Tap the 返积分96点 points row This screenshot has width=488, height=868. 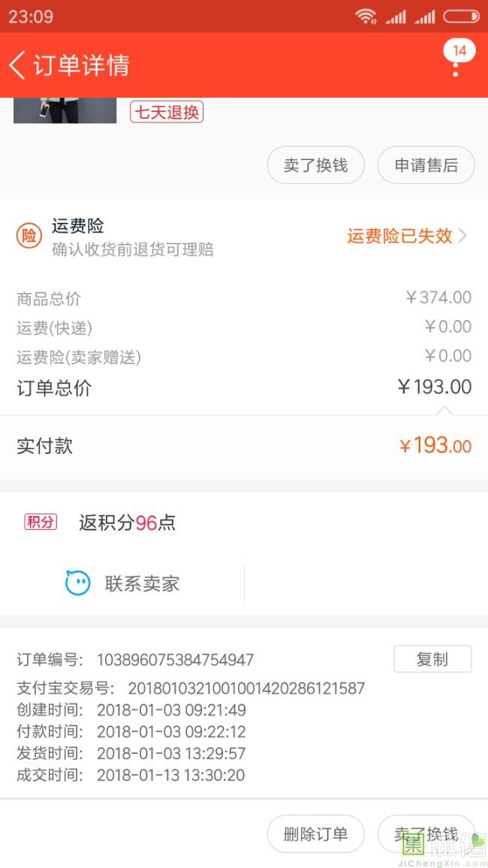tap(128, 523)
